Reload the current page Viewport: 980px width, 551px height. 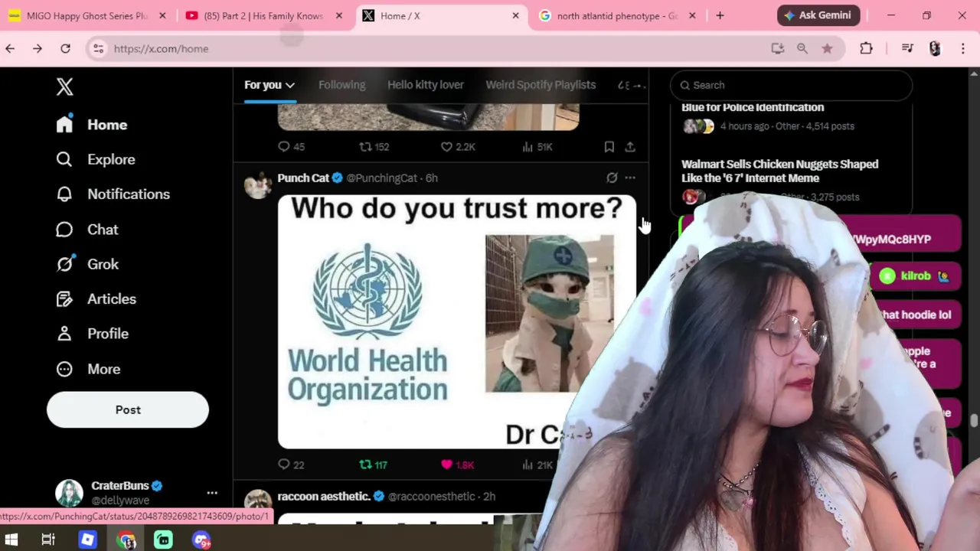(x=66, y=48)
